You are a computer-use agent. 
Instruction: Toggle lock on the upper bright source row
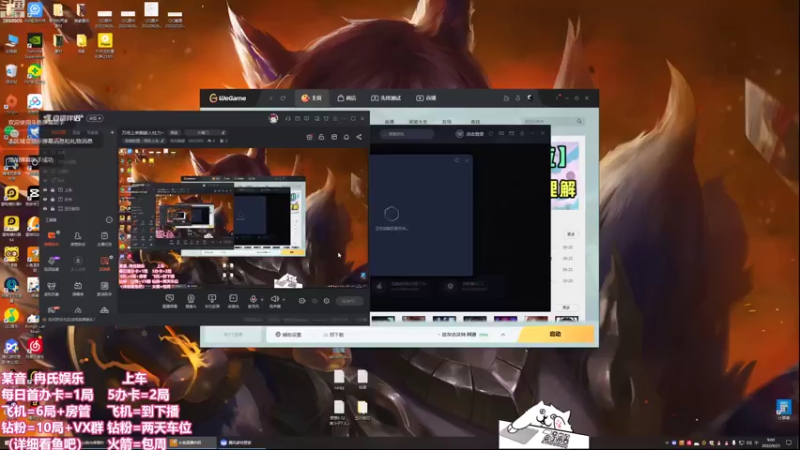[53, 190]
